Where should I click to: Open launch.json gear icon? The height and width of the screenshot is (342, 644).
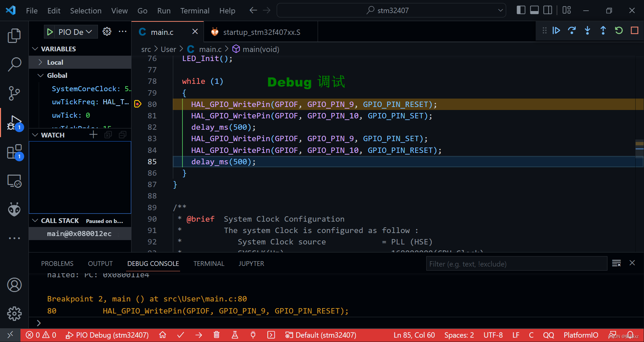tap(107, 32)
